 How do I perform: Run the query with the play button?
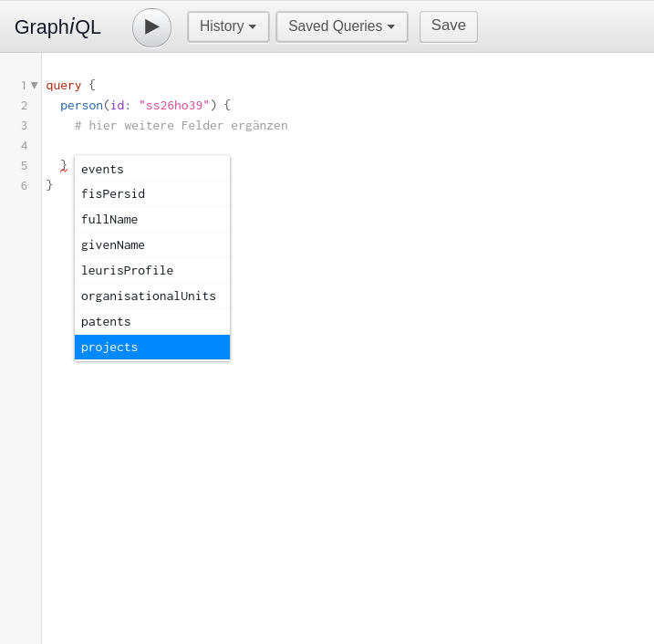(x=151, y=27)
